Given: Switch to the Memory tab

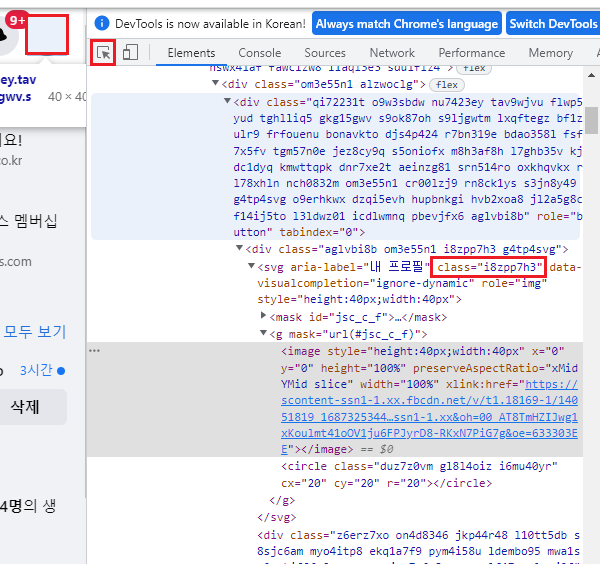Looking at the screenshot, I should (x=551, y=53).
